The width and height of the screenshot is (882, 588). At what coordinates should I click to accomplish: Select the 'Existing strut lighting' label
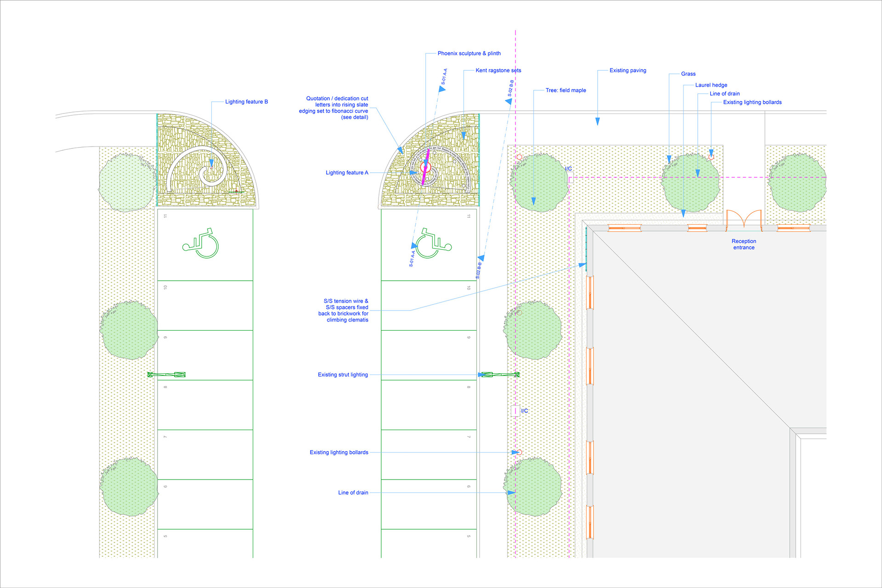(x=343, y=375)
